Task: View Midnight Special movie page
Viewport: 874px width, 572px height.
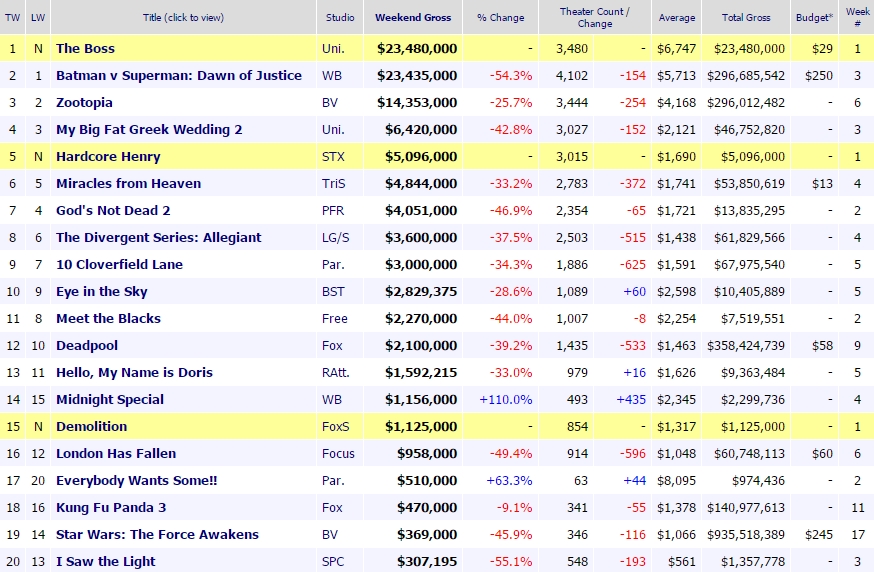Action: pos(110,400)
